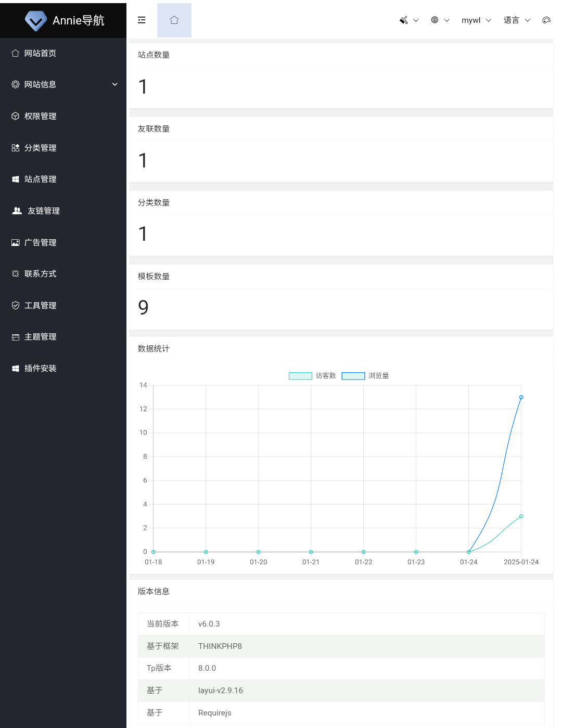
Task: Click the 广告管理 picture icon
Action: (x=16, y=242)
